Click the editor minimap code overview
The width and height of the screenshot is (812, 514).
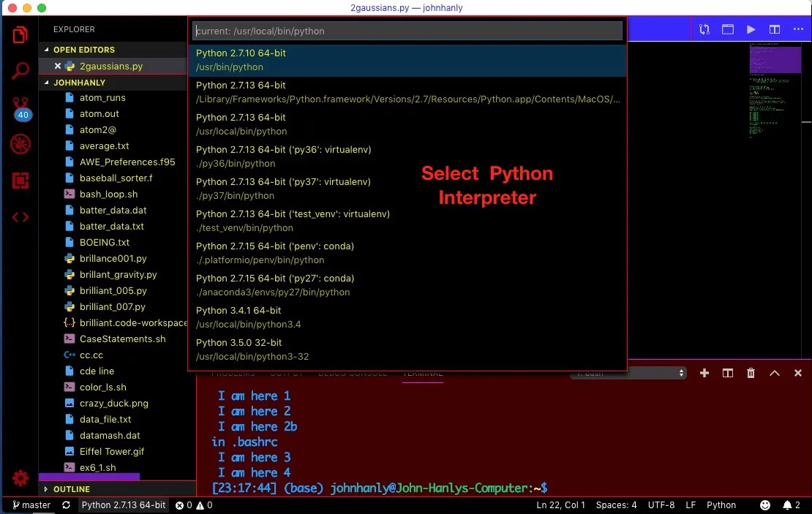[775, 91]
